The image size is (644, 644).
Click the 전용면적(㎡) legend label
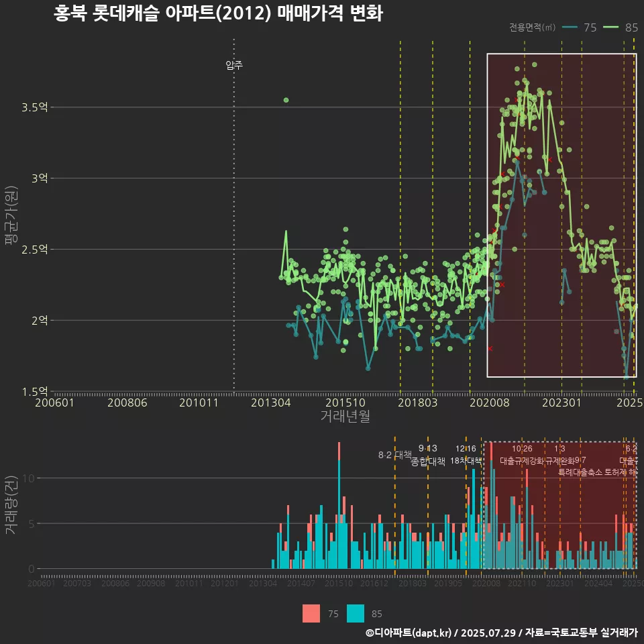coord(532,27)
